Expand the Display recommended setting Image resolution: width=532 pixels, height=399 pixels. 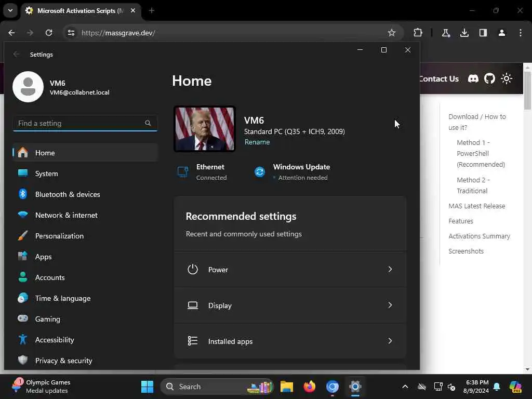[290, 305]
